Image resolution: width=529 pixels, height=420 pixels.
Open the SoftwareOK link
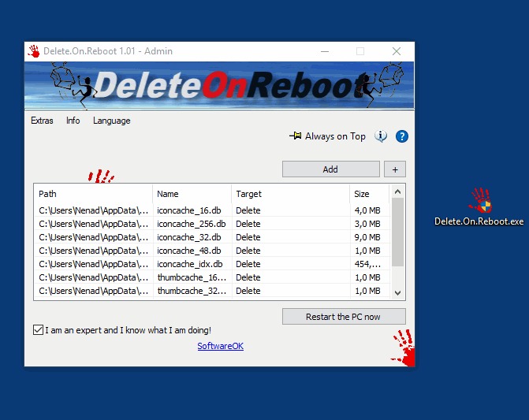(x=220, y=346)
